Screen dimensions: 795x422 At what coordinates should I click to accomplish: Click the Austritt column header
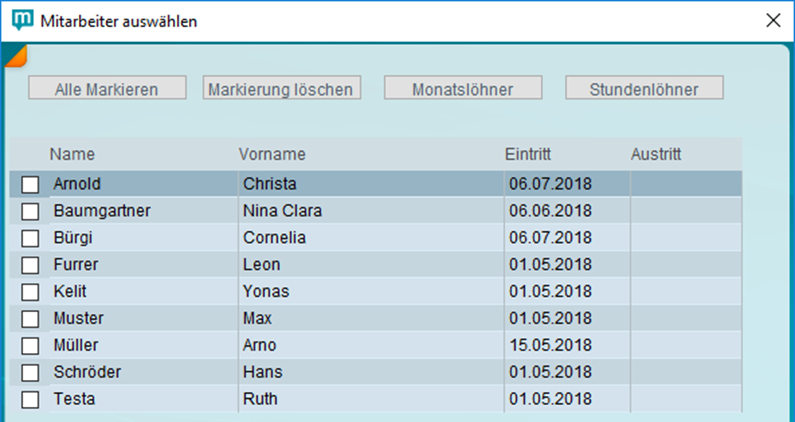656,154
